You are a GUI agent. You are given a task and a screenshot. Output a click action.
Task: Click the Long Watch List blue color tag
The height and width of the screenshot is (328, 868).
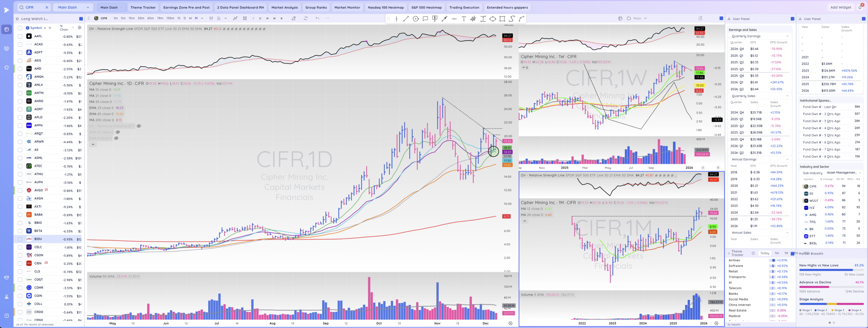[x=81, y=19]
